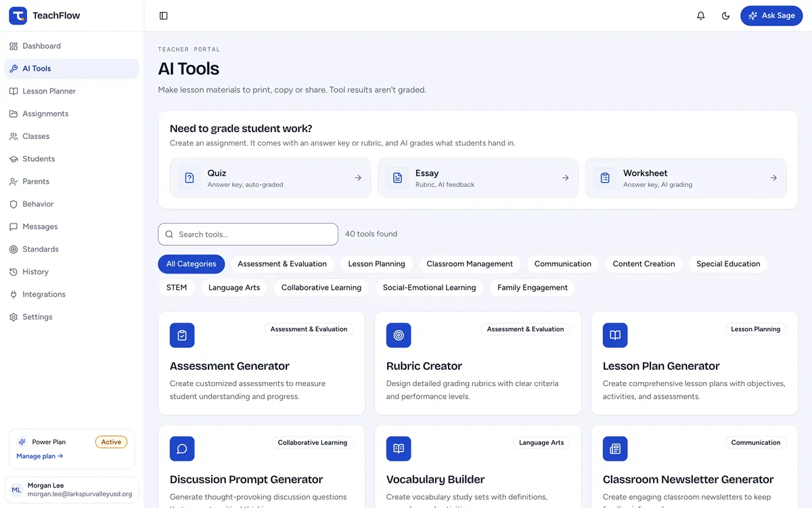
Task: Collapse the sidebar panel toggle icon
Action: [x=163, y=16]
